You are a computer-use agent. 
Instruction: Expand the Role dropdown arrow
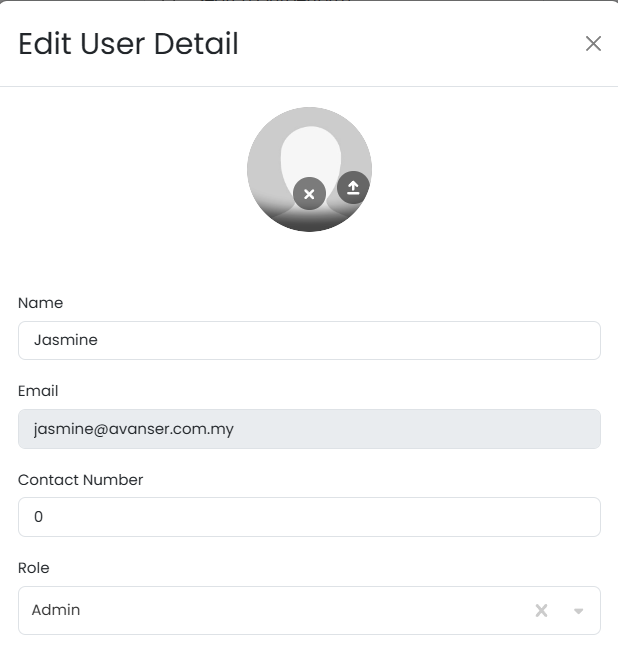(x=578, y=611)
